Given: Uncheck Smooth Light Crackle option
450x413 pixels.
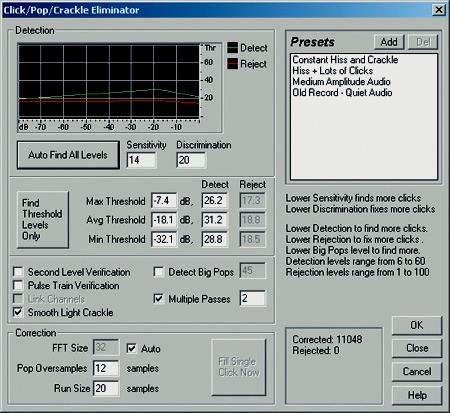Looking at the screenshot, I should [18, 312].
